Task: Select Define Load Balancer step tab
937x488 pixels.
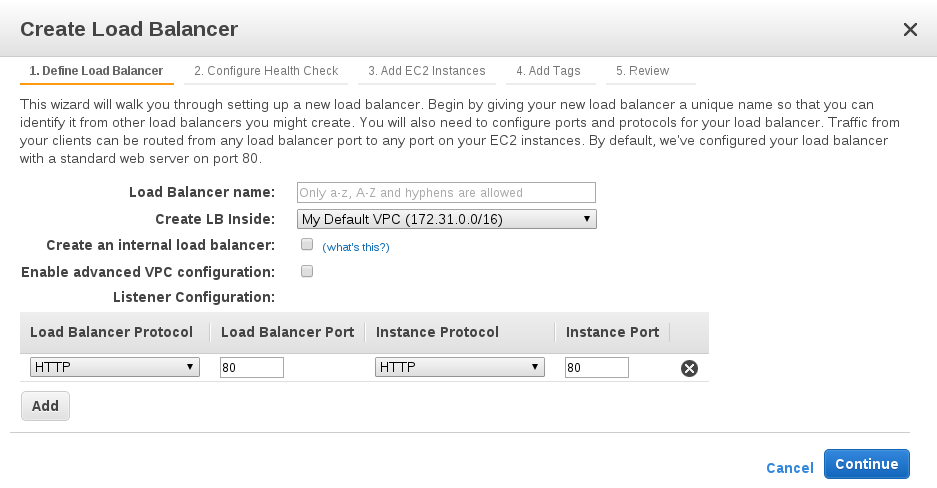Action: 96,71
